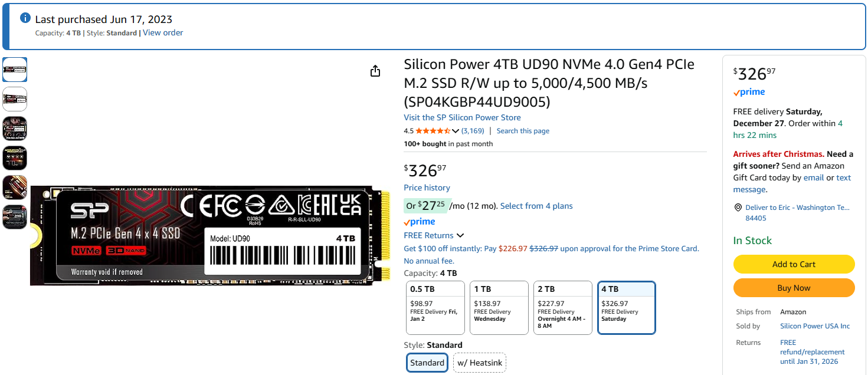The image size is (868, 375).
Task: Select the w/ Heatsink style option
Action: coord(479,363)
